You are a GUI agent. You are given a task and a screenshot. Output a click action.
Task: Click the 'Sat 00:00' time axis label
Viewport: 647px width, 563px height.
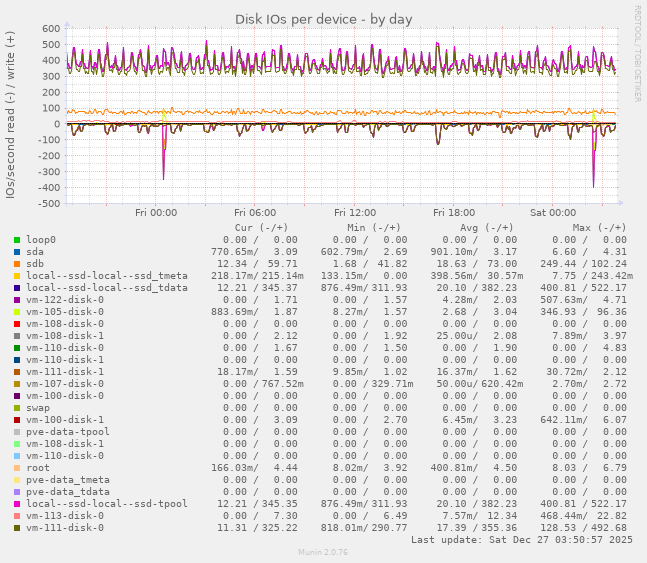[x=553, y=213]
